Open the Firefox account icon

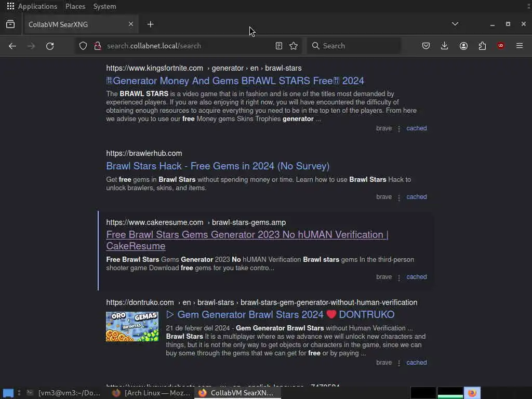point(463,46)
